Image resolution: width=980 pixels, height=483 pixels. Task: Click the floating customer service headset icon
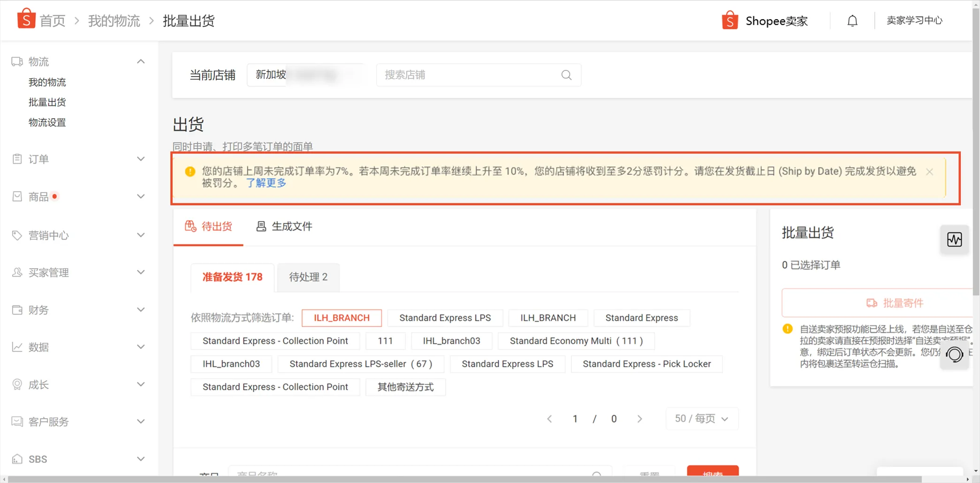tap(955, 355)
